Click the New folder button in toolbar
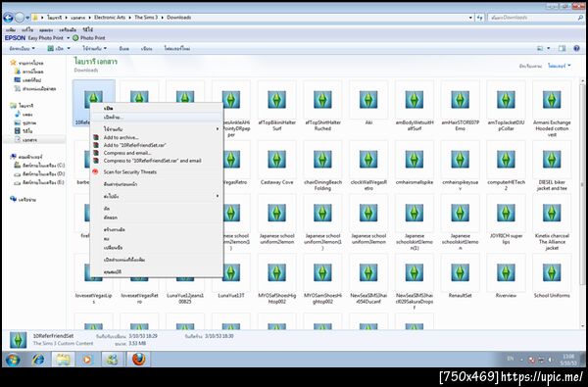This screenshot has height=387, width=588. 177,48
